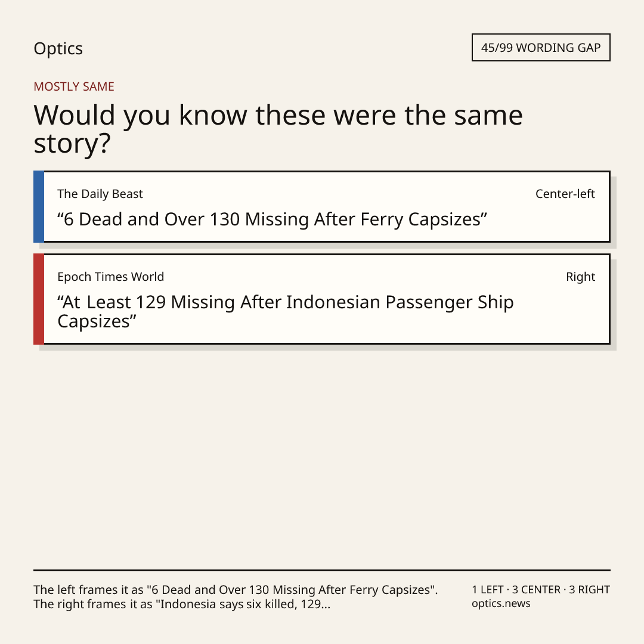Click the main headline about same story

(278, 129)
